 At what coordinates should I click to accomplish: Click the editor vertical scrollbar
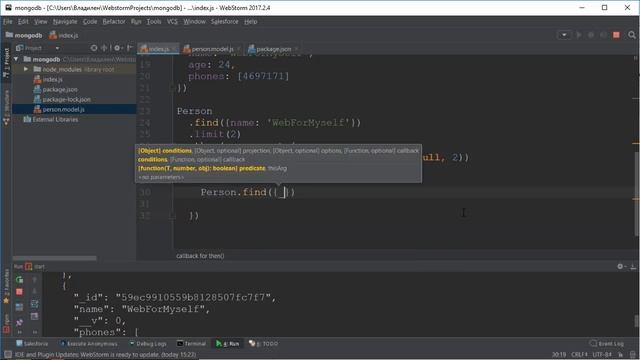coord(637,194)
